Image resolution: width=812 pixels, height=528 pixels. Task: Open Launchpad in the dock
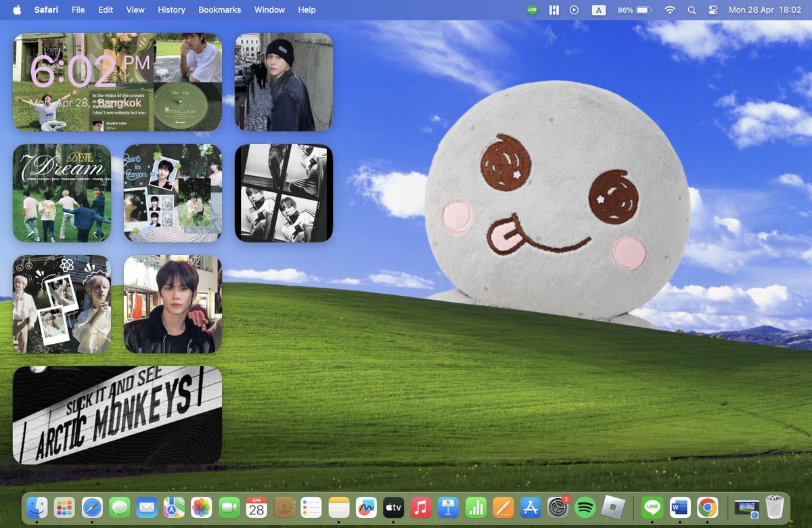(x=64, y=507)
